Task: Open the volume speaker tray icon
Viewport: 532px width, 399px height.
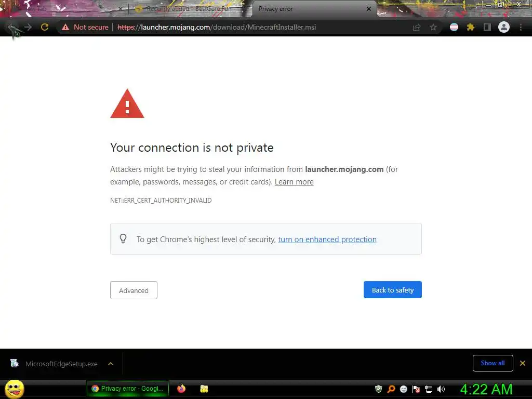Action: coord(441,389)
